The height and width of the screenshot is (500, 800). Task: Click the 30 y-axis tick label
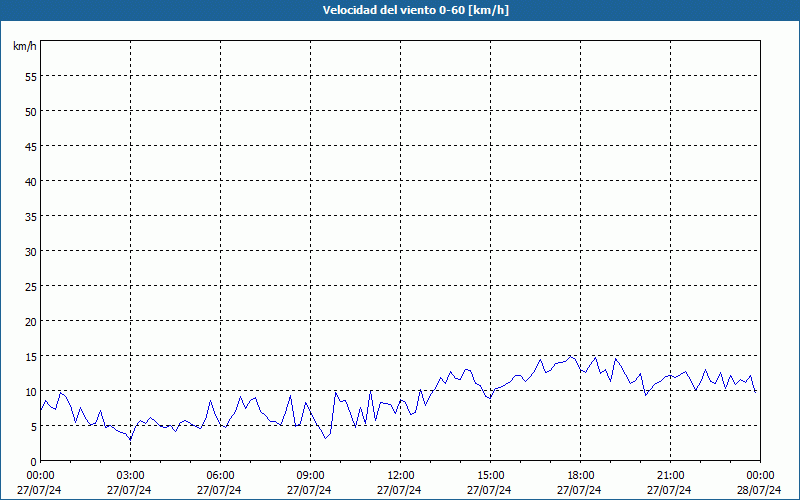31,251
